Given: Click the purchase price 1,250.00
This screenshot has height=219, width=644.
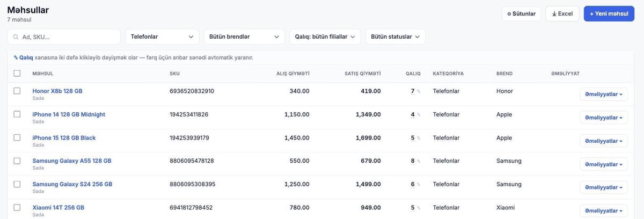Looking at the screenshot, I should [297, 184].
